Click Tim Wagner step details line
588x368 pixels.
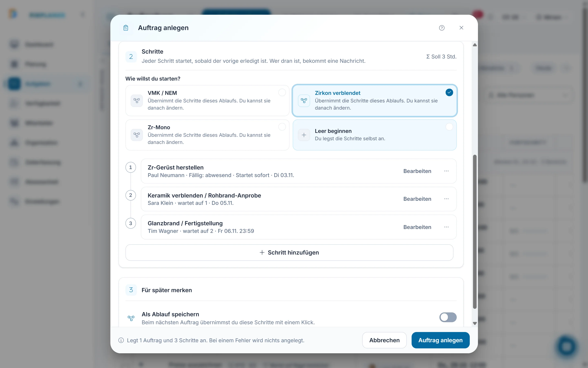click(x=201, y=231)
